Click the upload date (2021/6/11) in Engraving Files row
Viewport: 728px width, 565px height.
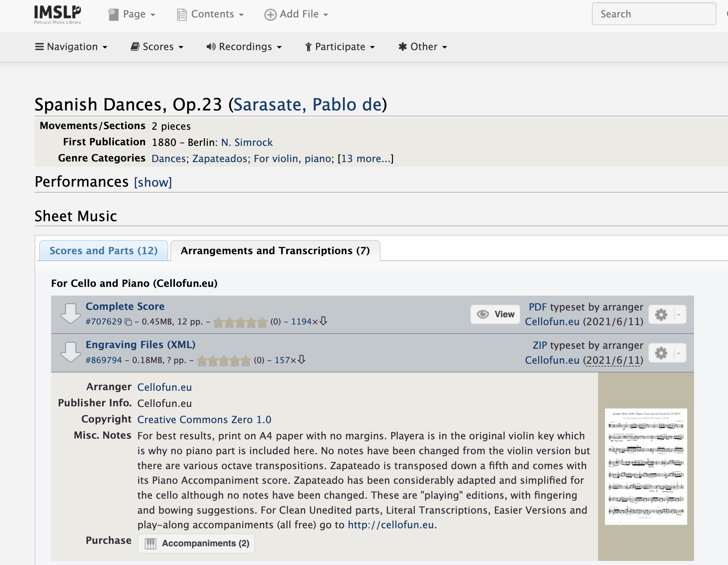(x=613, y=361)
